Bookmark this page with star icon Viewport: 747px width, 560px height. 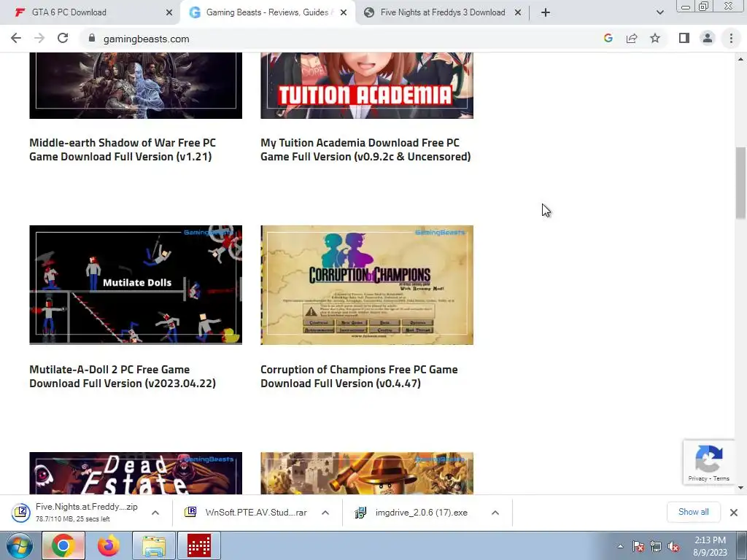(655, 39)
